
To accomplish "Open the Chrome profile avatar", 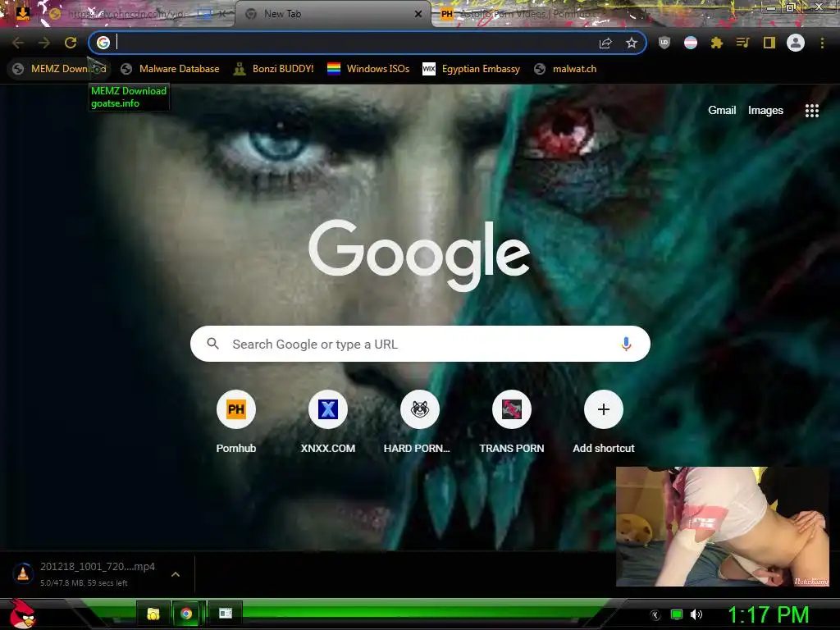I will click(796, 43).
